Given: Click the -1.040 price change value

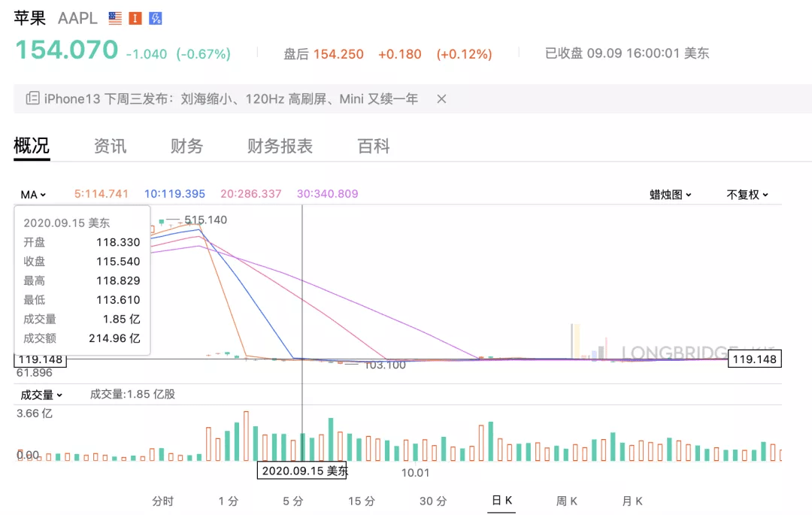Looking at the screenshot, I should point(147,54).
